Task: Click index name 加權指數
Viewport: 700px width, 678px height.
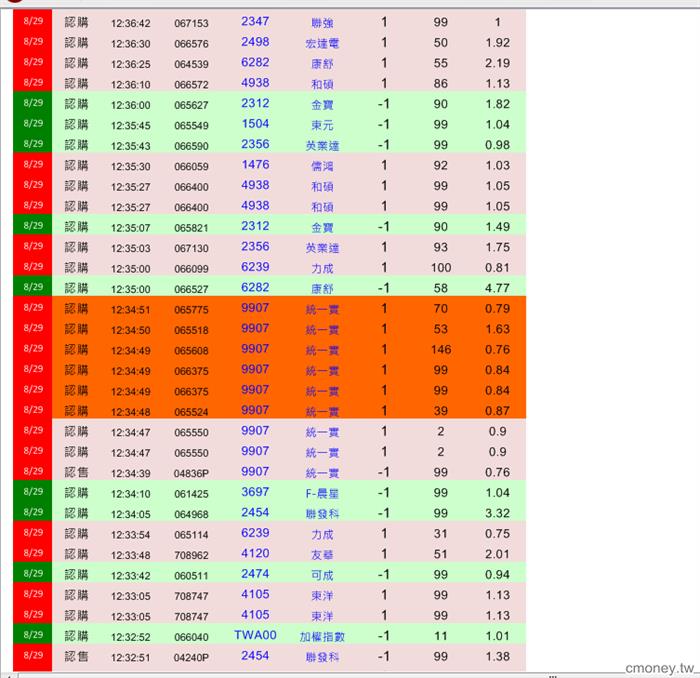Action: pos(322,636)
